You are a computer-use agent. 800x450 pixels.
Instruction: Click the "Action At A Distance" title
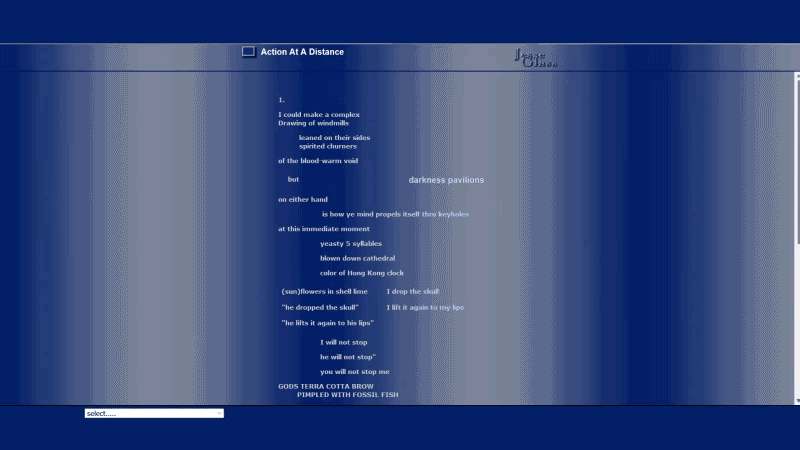[302, 52]
